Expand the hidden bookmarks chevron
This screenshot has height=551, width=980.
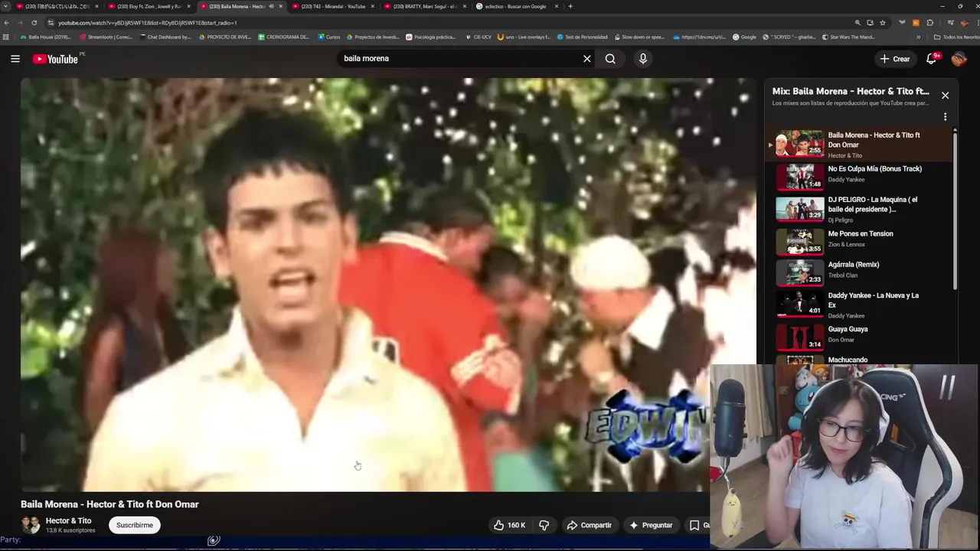pyautogui.click(x=918, y=37)
